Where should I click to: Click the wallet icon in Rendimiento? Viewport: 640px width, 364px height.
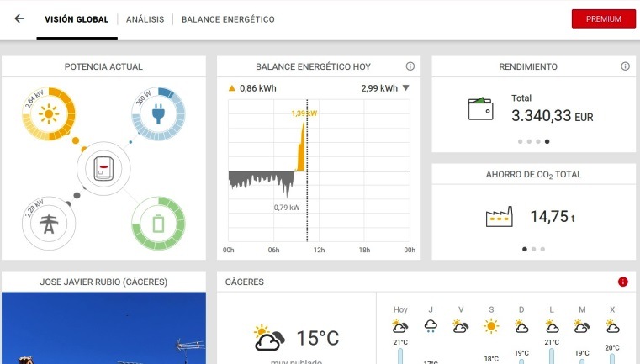point(480,109)
